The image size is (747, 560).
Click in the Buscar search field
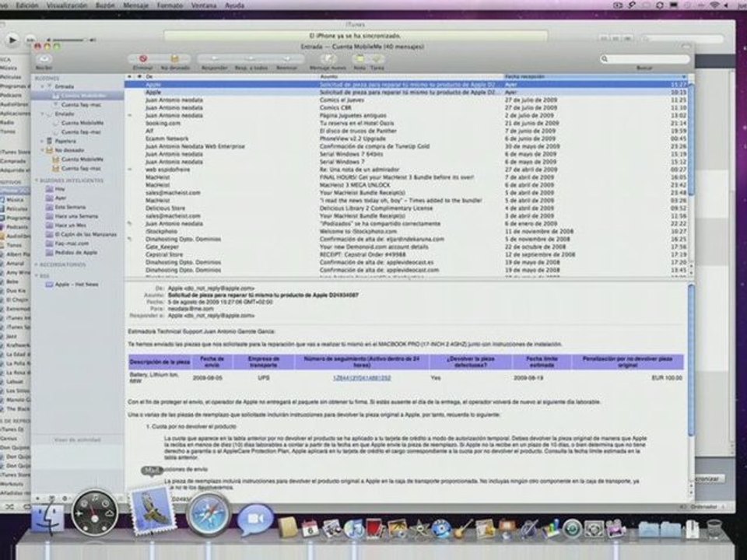(644, 58)
